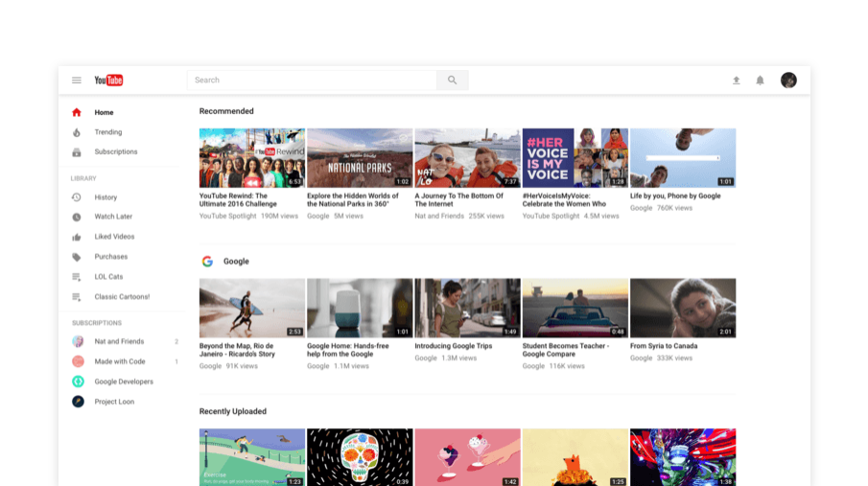Open title 'YouTube Rewind: The Ultimate 2016 Challenge'

pyautogui.click(x=238, y=199)
